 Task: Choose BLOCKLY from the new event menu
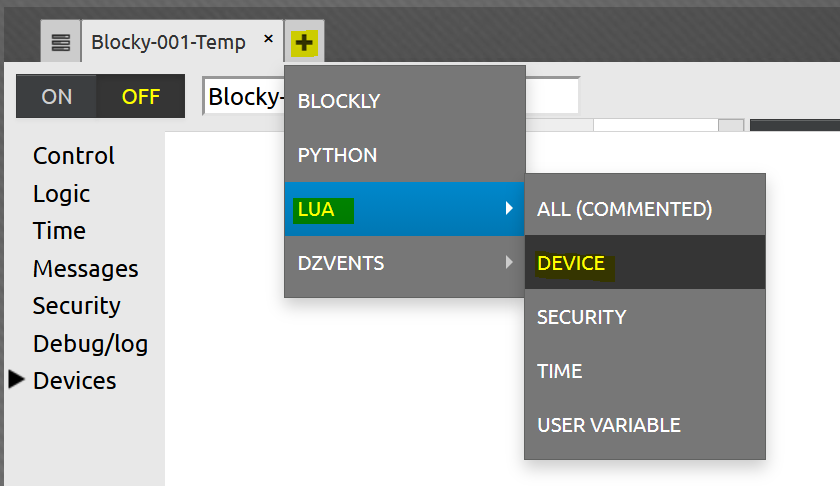pyautogui.click(x=339, y=101)
